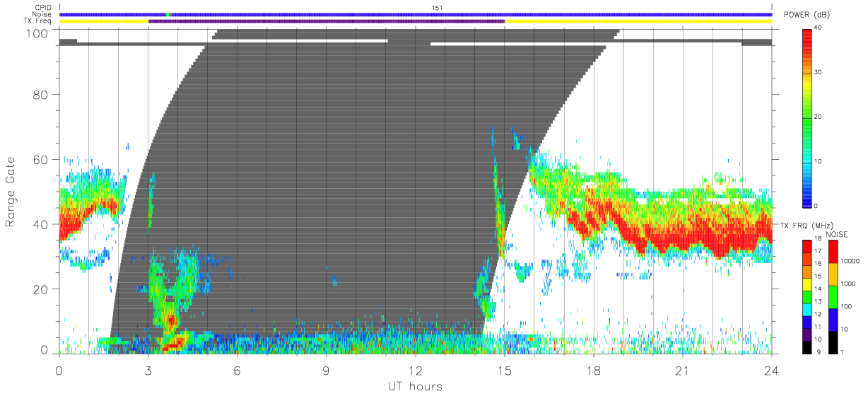Click the 'POWER (dB)' colorbar title

coord(807,15)
